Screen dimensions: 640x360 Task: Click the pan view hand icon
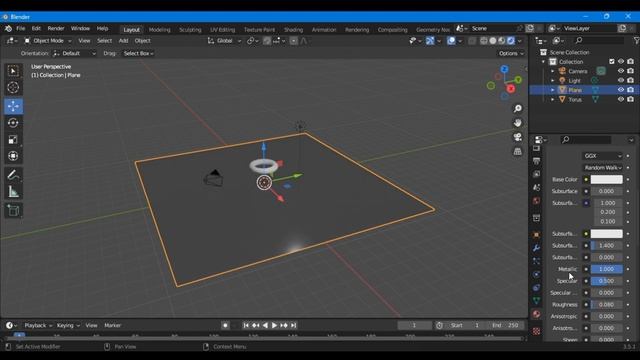coord(518,123)
